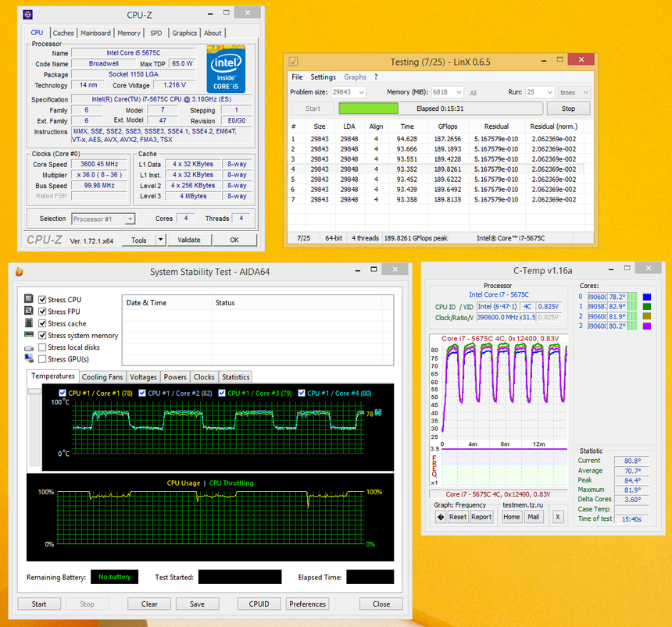Open the Tools dropdown arrow in CPU-Z
This screenshot has height=627, width=672.
(x=160, y=240)
